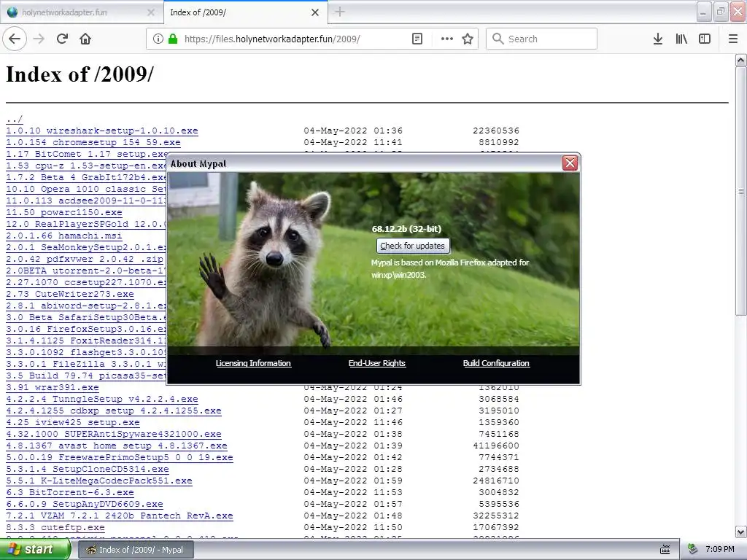Screen dimensions: 747x560
Task: Click the 6.3 BitTorrent-6.3.exe link
Action: pyautogui.click(x=70, y=492)
